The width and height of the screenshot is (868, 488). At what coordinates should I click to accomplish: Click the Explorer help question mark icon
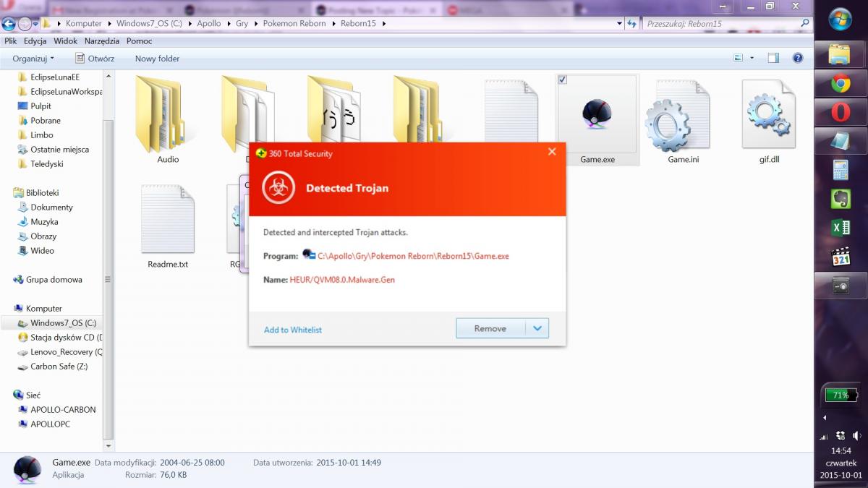click(797, 59)
